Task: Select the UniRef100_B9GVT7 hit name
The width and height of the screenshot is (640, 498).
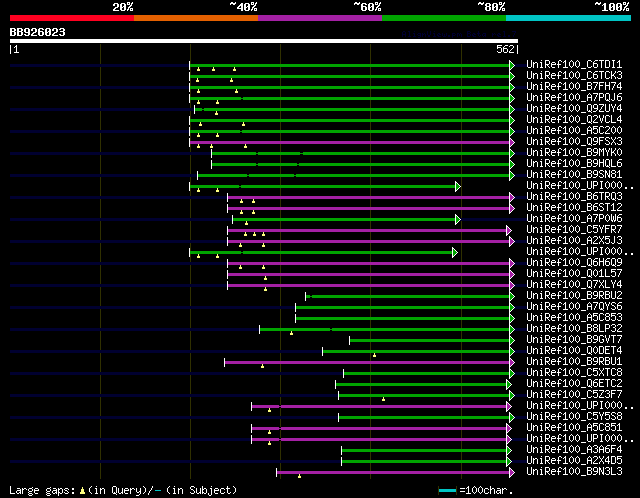Action: pos(574,339)
